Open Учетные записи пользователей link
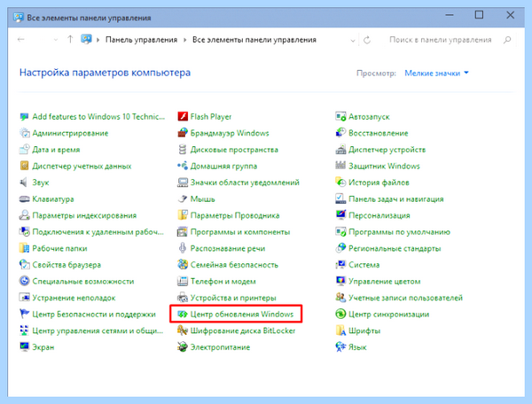This screenshot has height=404, width=532. coord(405,298)
